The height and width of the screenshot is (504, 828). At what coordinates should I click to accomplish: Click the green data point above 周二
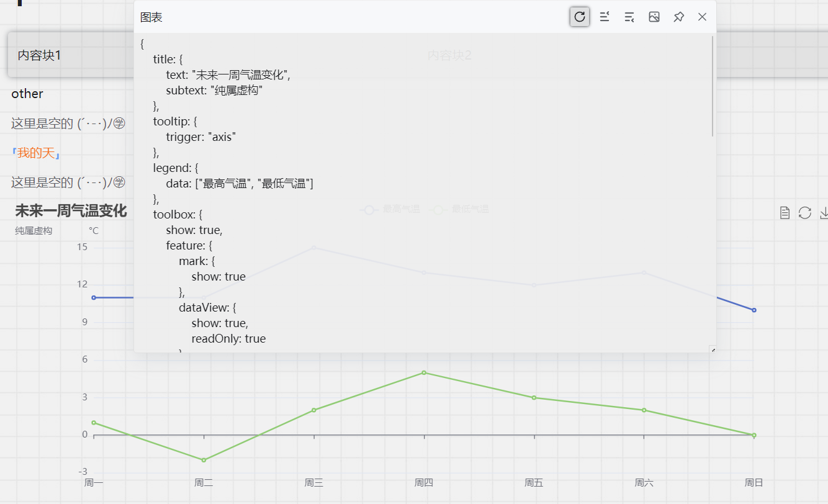point(204,460)
